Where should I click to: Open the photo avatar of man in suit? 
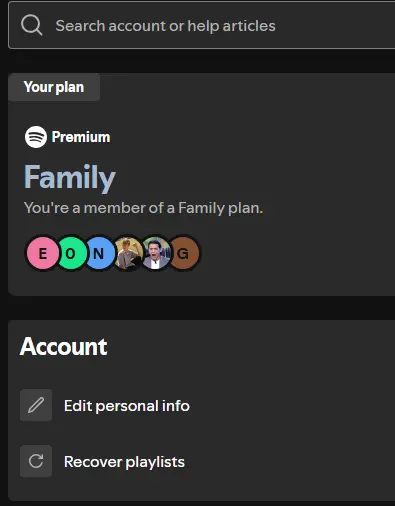[156, 253]
